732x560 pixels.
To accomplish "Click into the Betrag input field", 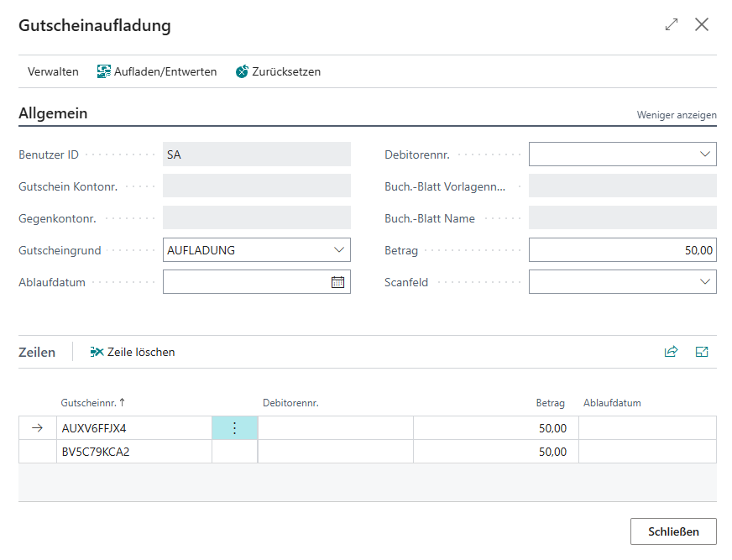I will click(621, 250).
